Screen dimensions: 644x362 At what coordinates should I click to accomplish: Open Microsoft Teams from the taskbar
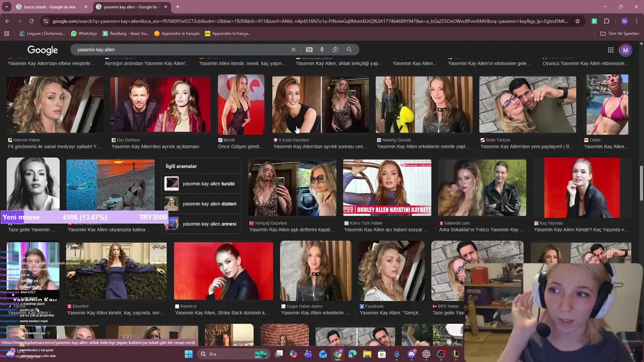coord(308,354)
